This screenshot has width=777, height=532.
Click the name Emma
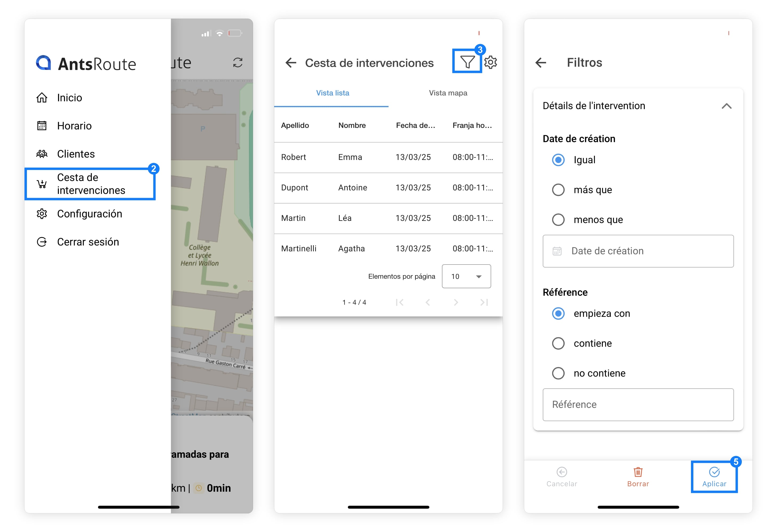(350, 157)
